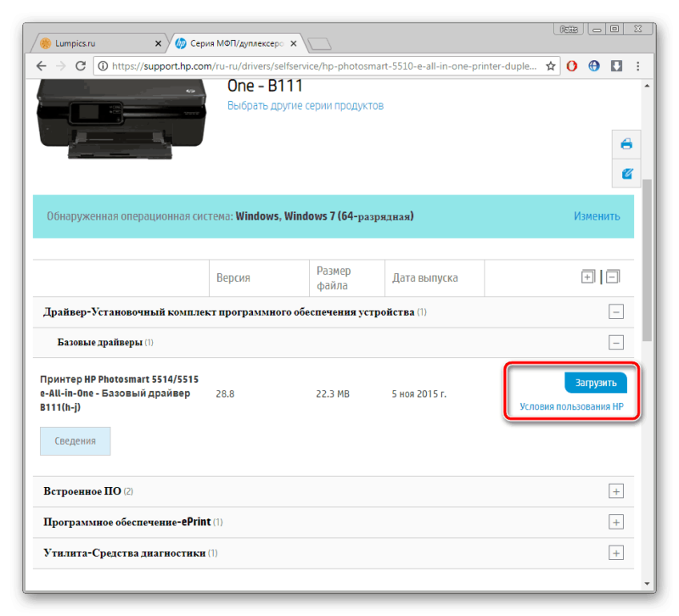Click the vertical scrollbar thumb
The image size is (679, 616).
point(647,260)
